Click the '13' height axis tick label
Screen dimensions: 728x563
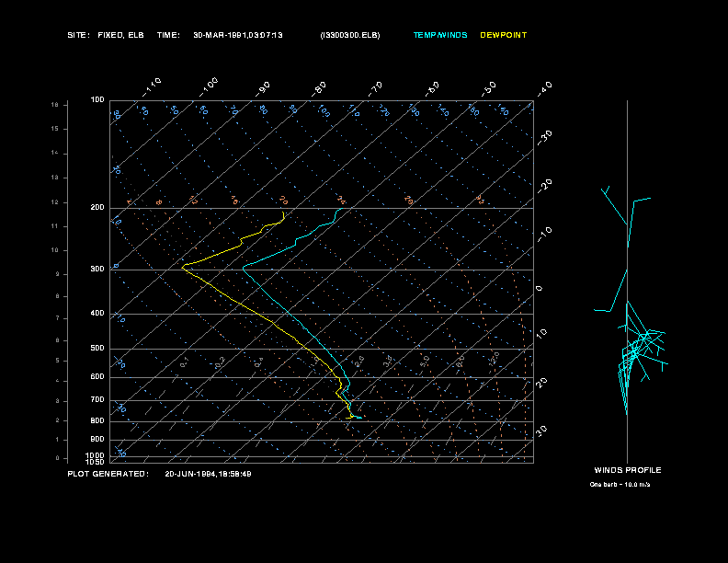[x=55, y=177]
